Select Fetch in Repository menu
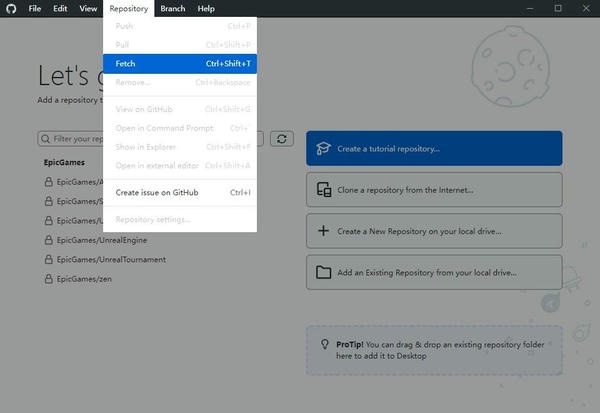 [180, 64]
